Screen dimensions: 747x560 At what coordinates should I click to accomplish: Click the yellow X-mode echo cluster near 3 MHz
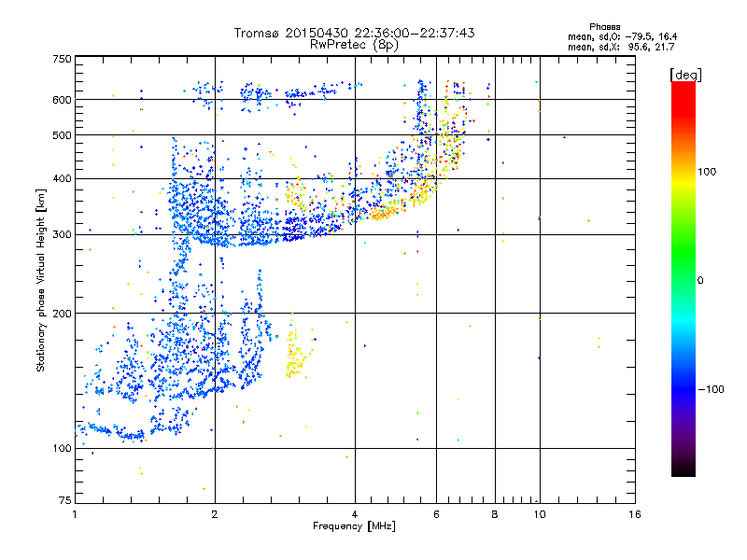tap(295, 354)
